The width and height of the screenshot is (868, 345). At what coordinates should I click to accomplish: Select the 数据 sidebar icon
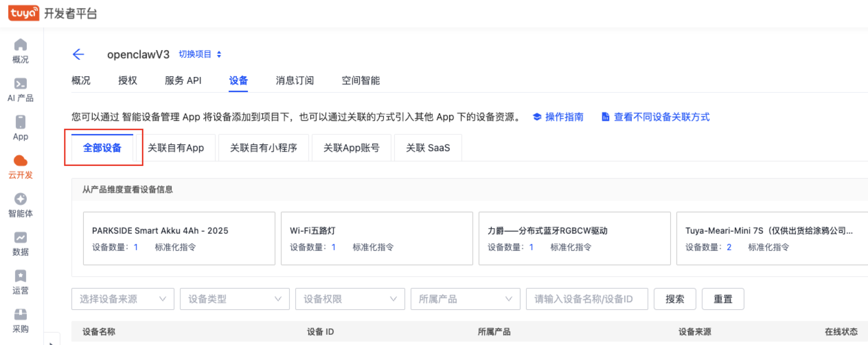(x=21, y=242)
